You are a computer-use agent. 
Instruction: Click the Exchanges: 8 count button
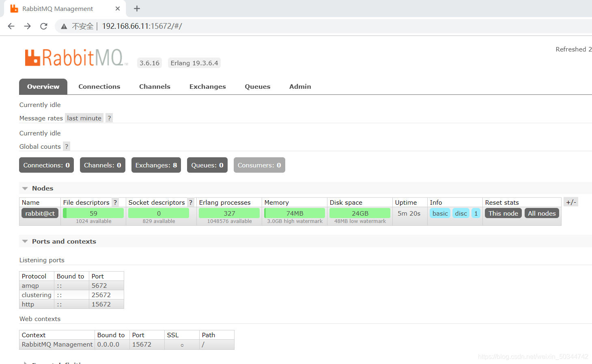click(x=156, y=165)
